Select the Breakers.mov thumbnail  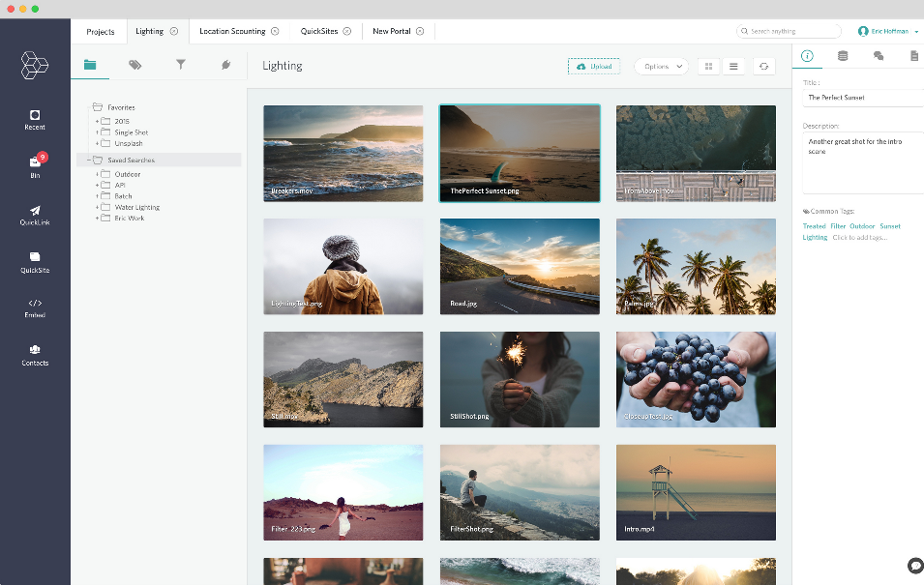(343, 154)
